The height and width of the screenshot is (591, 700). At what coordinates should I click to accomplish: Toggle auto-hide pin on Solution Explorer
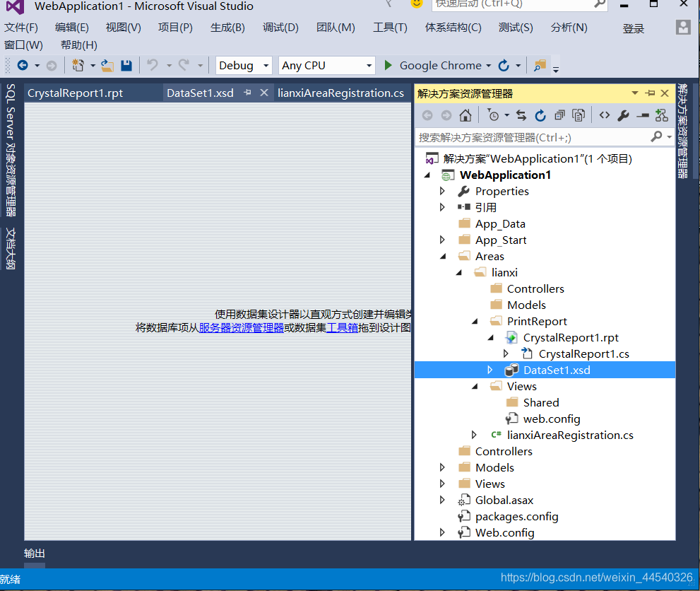pyautogui.click(x=650, y=93)
